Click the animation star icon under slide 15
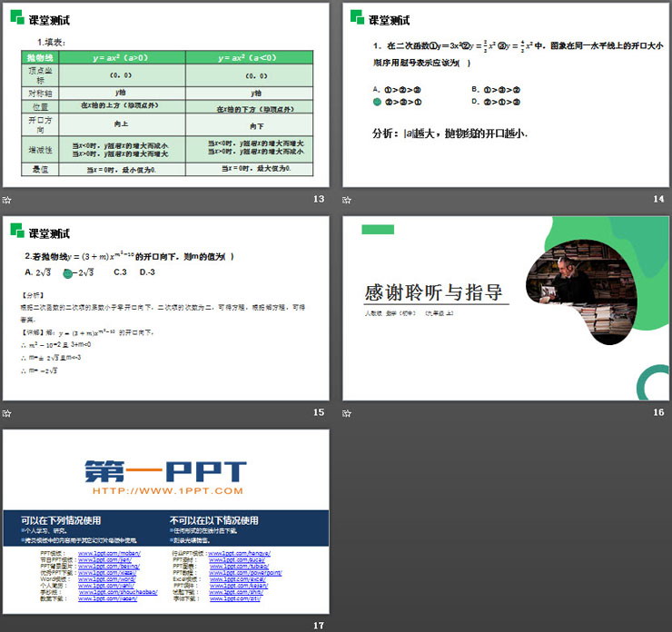This screenshot has width=672, height=632. pyautogui.click(x=7, y=412)
